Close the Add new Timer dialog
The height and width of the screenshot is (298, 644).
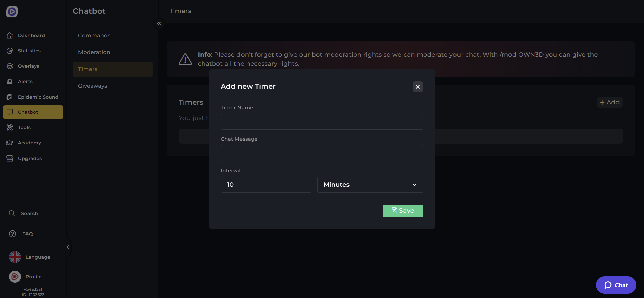(x=418, y=87)
